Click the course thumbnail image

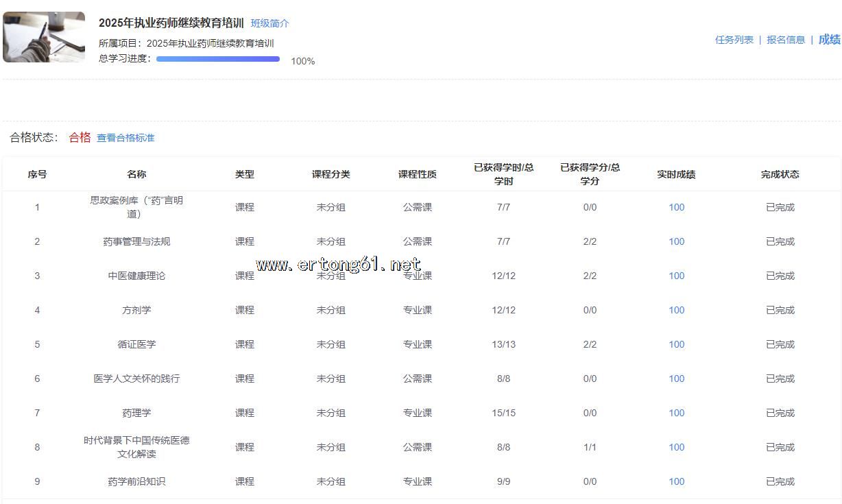44,37
